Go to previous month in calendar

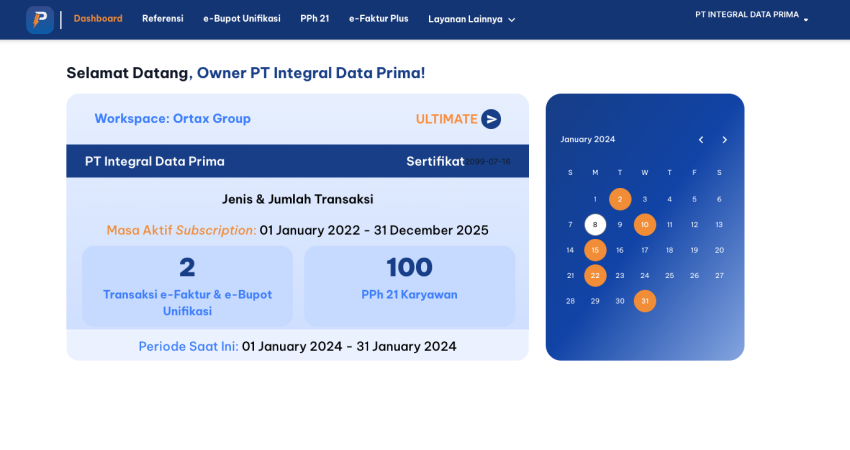[701, 140]
